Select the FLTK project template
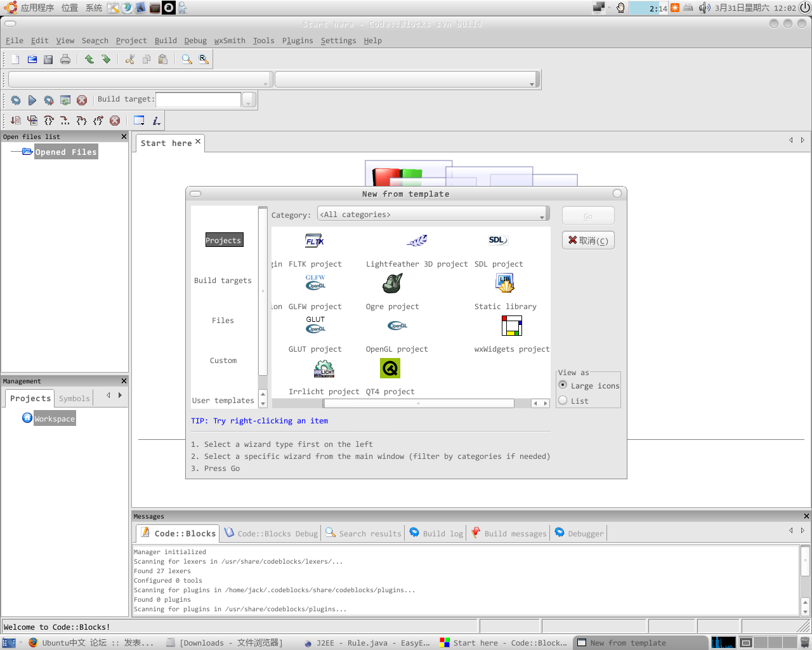 point(315,249)
